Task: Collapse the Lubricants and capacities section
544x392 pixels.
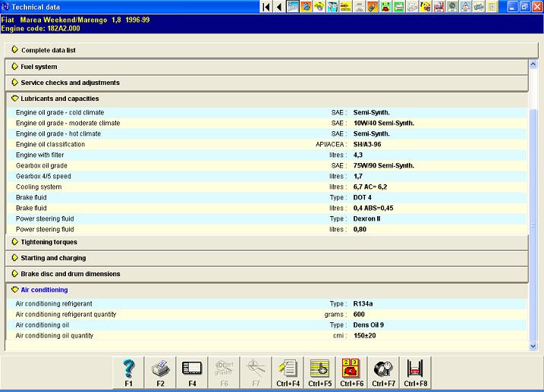Action: (x=59, y=99)
